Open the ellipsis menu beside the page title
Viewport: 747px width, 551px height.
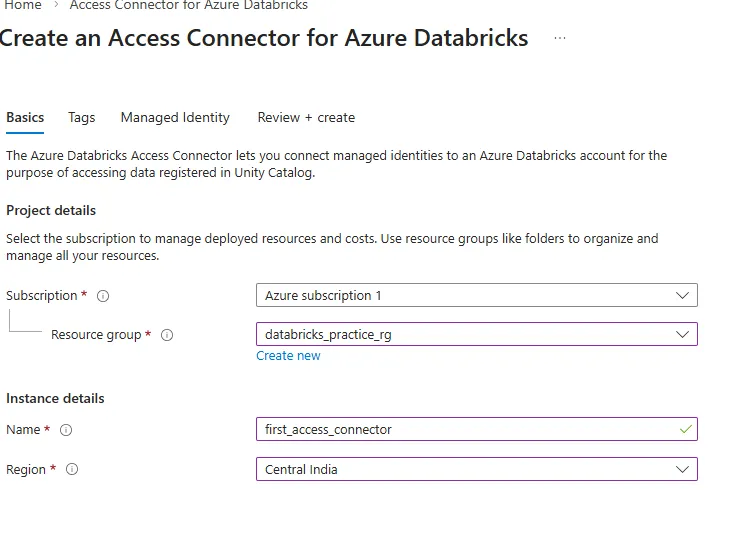pos(560,38)
